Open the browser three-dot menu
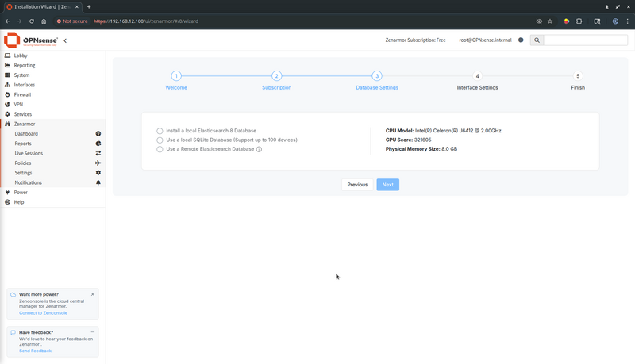Image resolution: width=635 pixels, height=364 pixels. click(627, 21)
